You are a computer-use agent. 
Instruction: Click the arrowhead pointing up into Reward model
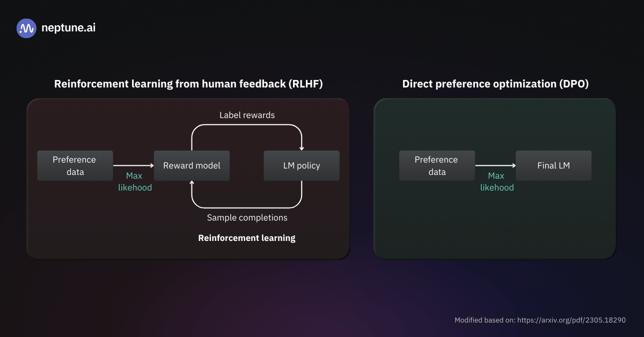(192, 184)
